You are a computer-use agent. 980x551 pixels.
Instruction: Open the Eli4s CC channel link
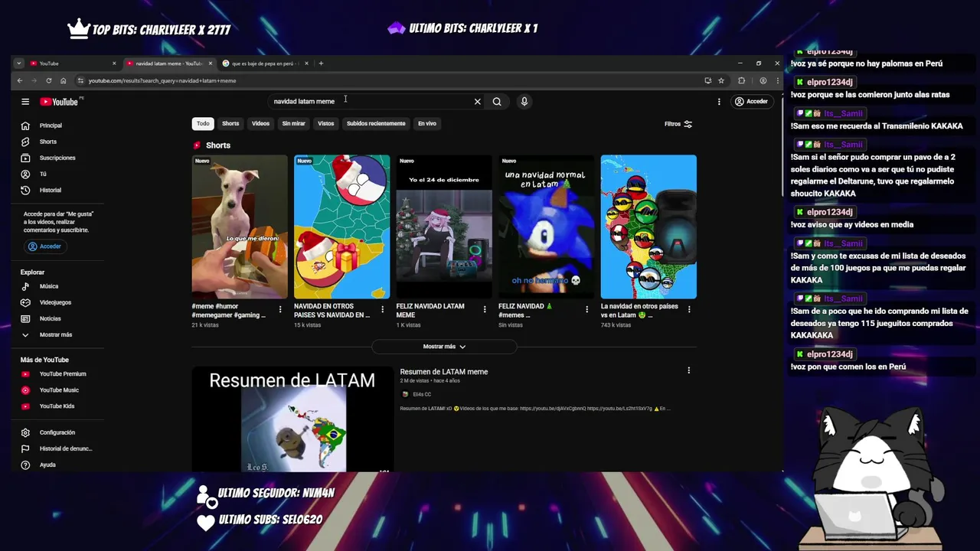[x=422, y=394]
